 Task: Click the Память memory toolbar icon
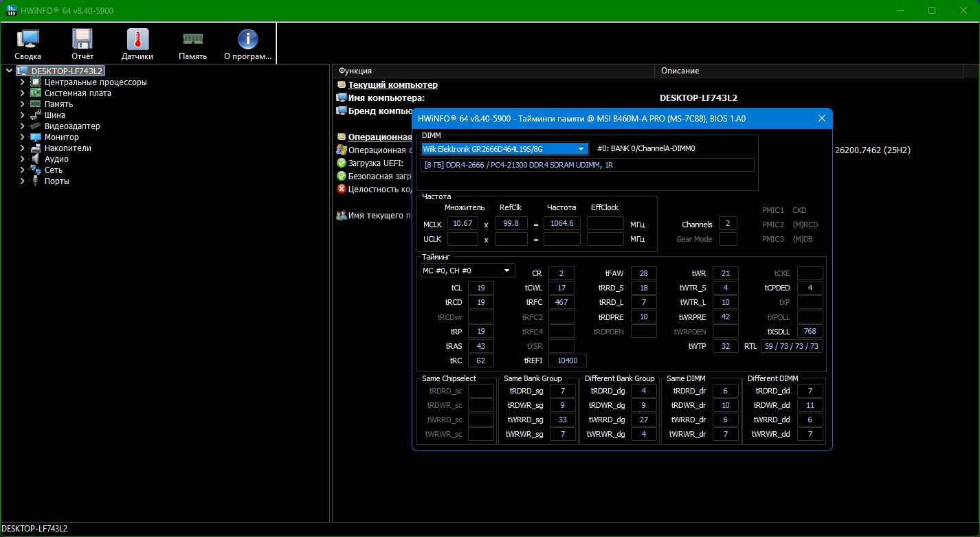coord(192,45)
